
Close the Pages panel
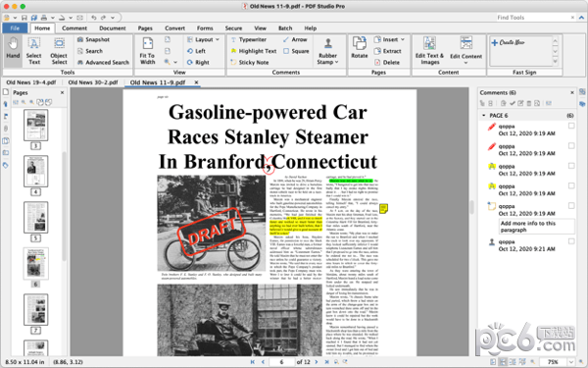63,93
